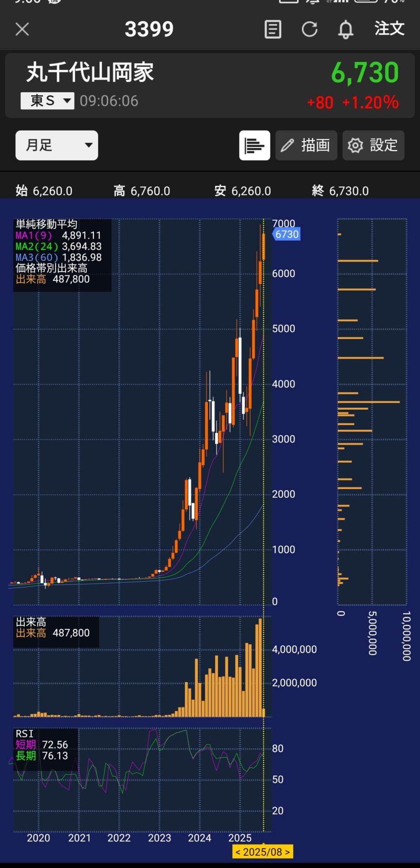This screenshot has height=868, width=420.
Task: Tap the refresh icon
Action: click(310, 29)
